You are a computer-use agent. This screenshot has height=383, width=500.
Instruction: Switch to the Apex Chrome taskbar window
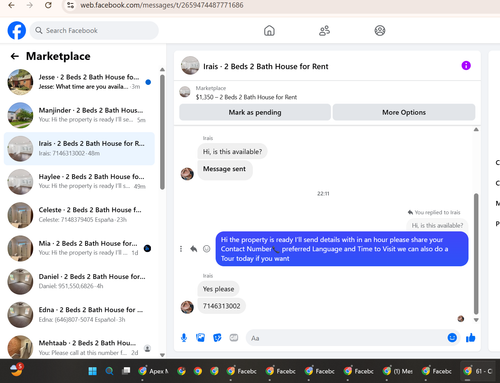click(x=153, y=371)
